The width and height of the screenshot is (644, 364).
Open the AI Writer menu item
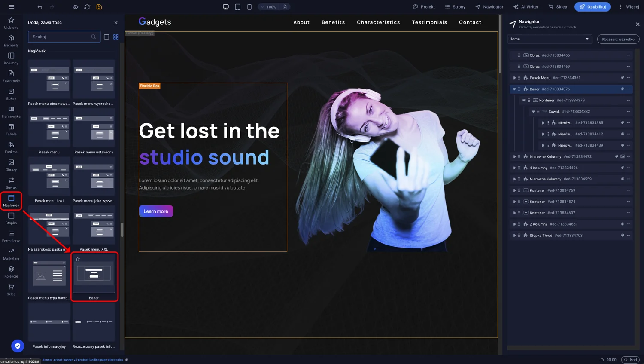click(x=526, y=7)
